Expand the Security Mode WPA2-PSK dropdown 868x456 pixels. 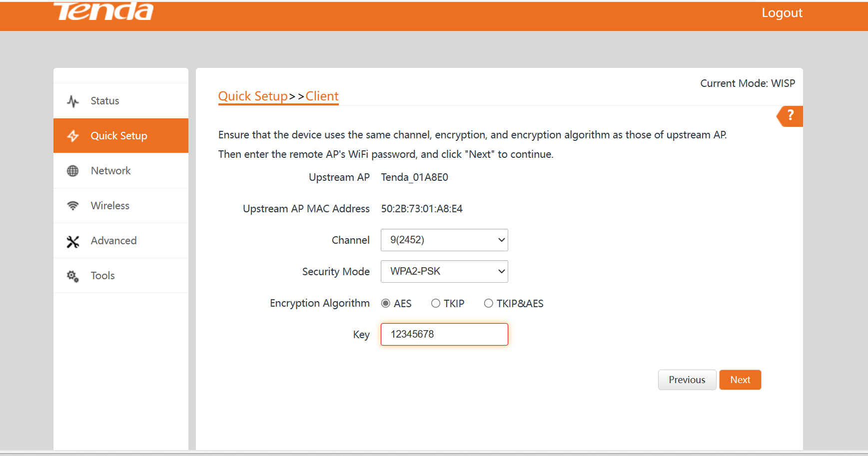[x=444, y=272]
